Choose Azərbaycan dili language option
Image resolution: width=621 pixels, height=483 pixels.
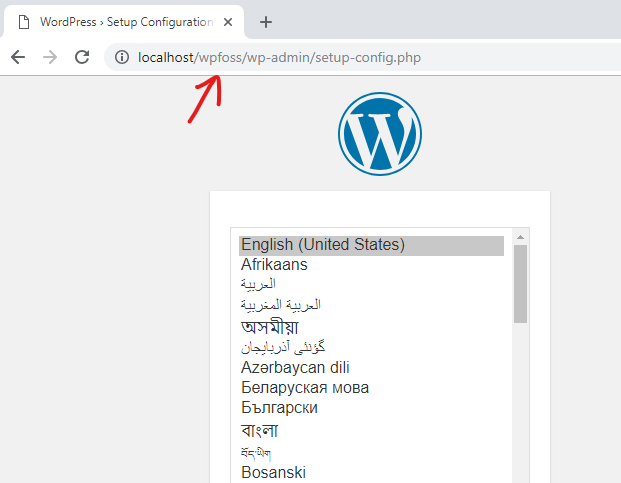[371, 368]
